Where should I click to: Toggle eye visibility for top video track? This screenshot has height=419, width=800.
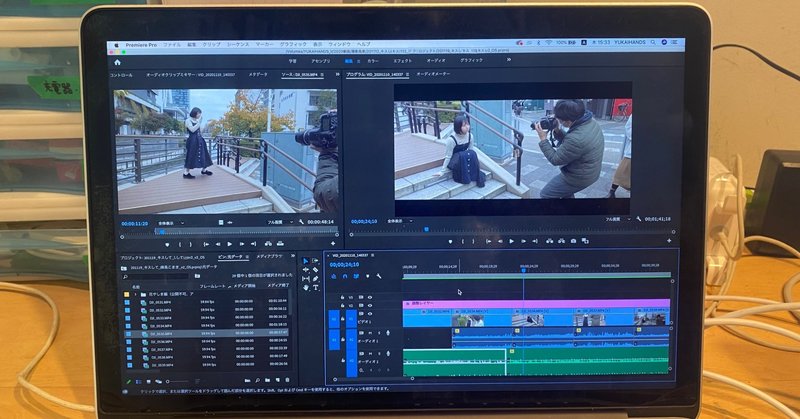click(370, 298)
